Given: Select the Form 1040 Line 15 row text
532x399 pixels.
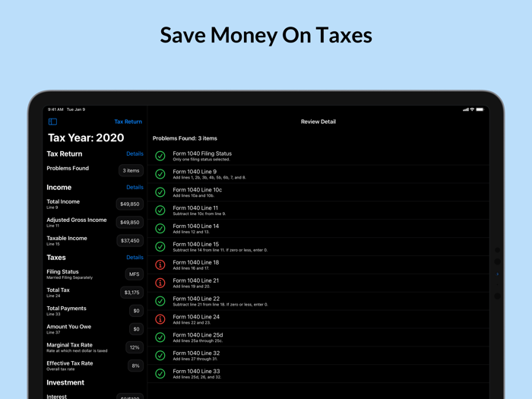Looking at the screenshot, I should point(220,247).
